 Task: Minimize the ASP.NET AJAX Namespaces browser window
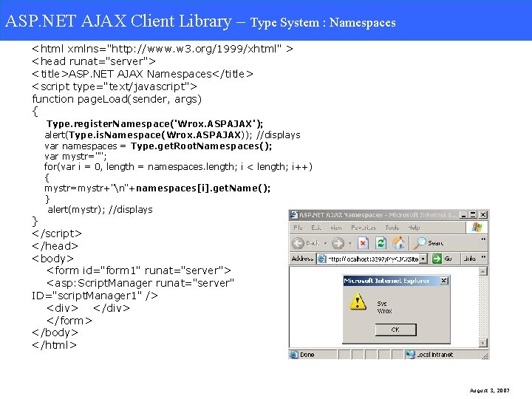pyautogui.click(x=463, y=215)
